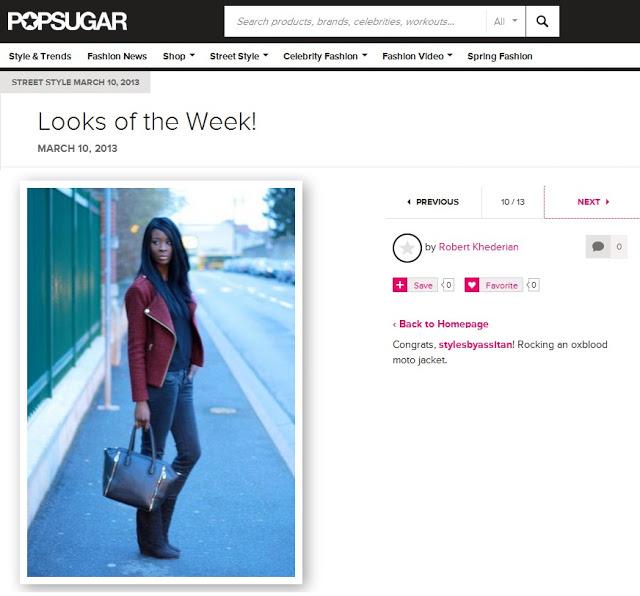Screen dimensions: 640x596
Task: Click the POPSUGAR logo
Action: [67, 21]
